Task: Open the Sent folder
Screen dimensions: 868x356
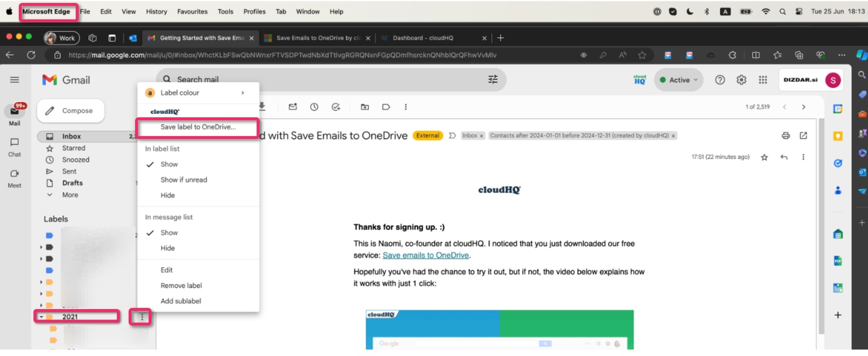Action: click(69, 171)
